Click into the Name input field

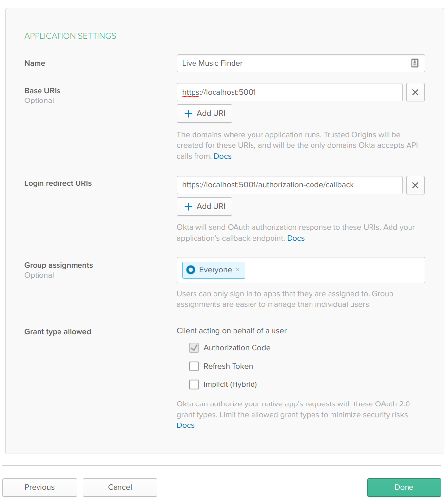(x=292, y=63)
